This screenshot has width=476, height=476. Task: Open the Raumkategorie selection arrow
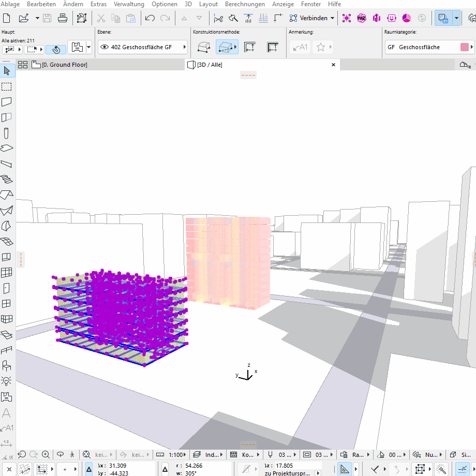pyautogui.click(x=472, y=47)
